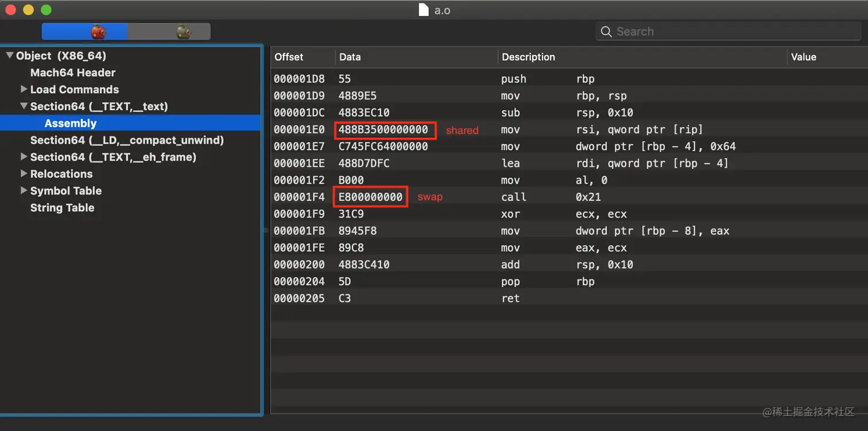Click the a.o document icon in title bar
Viewport: 868px width, 431px height.
click(424, 10)
